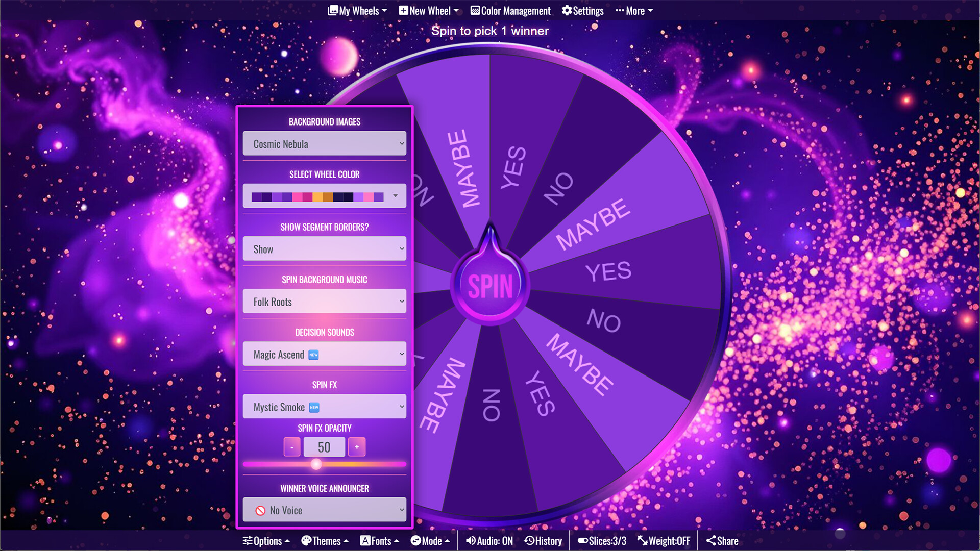Expand the Select Wheel Color palette

coord(395,195)
